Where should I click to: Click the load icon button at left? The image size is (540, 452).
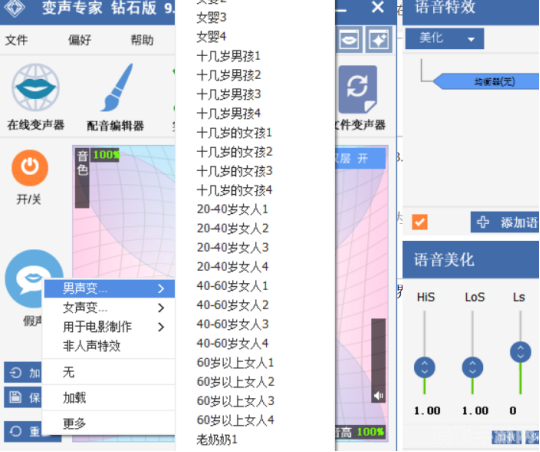(x=16, y=373)
